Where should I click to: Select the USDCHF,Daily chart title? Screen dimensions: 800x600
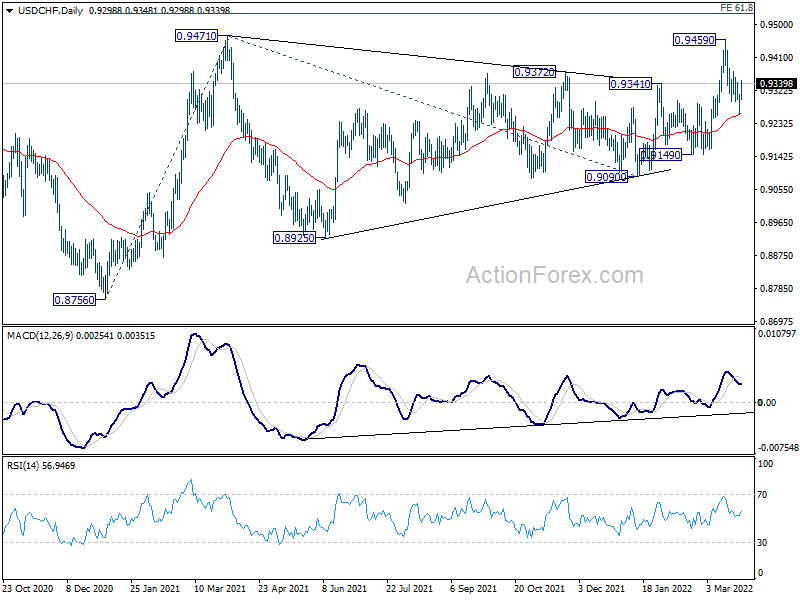pos(50,10)
